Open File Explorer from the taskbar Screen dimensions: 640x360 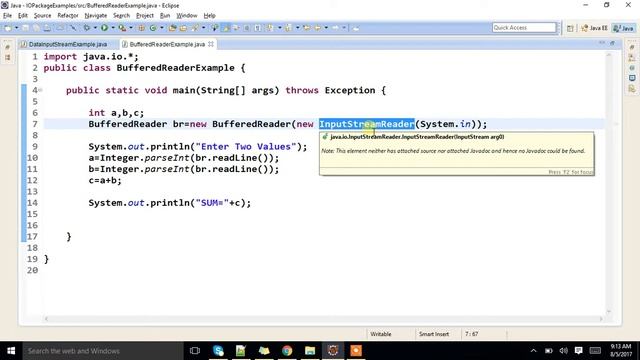[310, 351]
